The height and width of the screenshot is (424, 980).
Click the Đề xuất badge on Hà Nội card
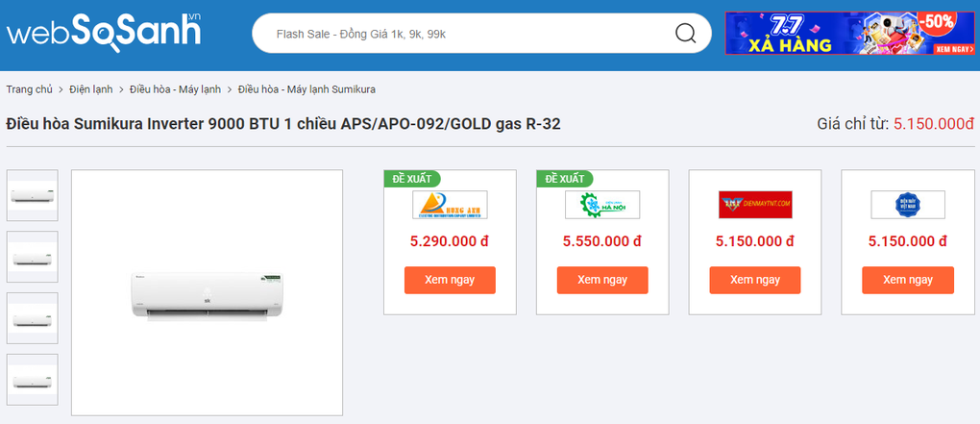click(564, 179)
